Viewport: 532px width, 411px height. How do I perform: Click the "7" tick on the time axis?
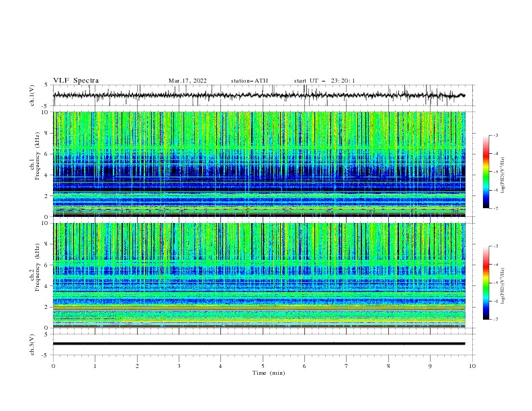click(x=347, y=366)
